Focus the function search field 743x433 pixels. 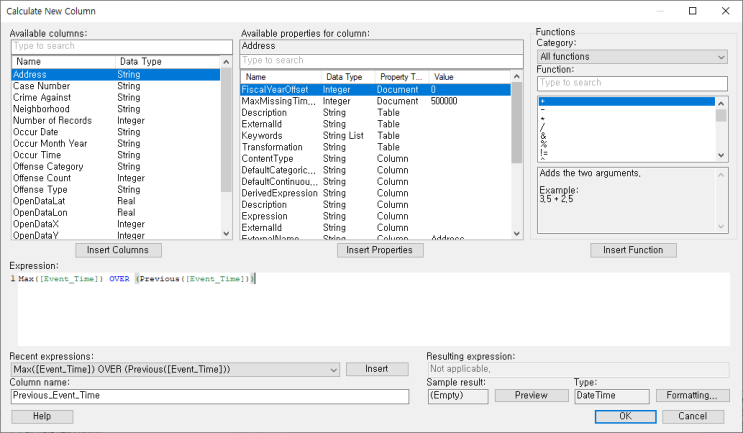tap(631, 82)
